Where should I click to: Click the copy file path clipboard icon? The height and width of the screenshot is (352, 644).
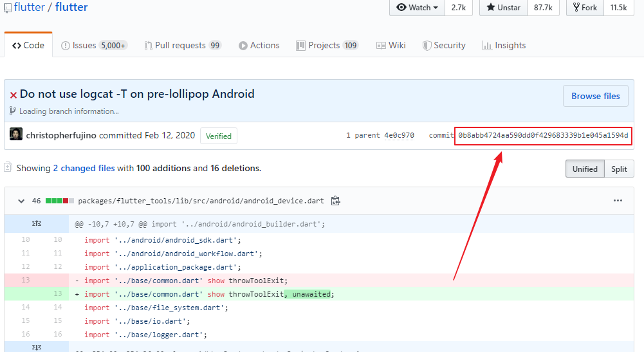click(335, 201)
